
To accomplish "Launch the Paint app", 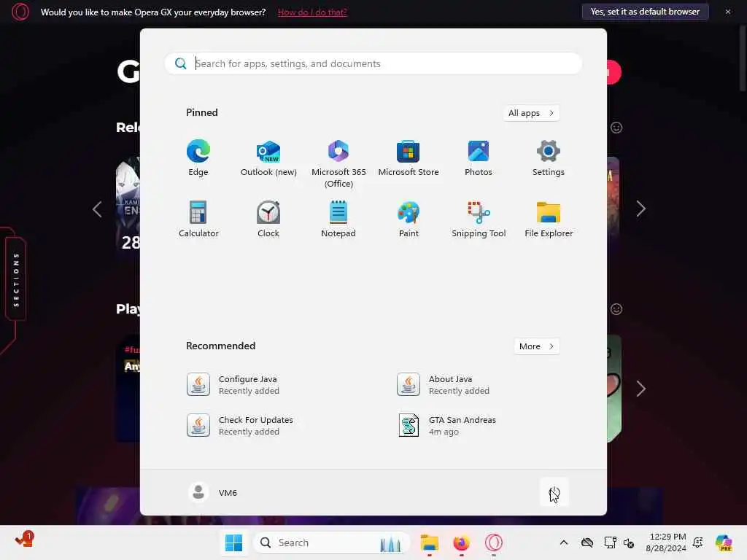I will click(x=409, y=219).
